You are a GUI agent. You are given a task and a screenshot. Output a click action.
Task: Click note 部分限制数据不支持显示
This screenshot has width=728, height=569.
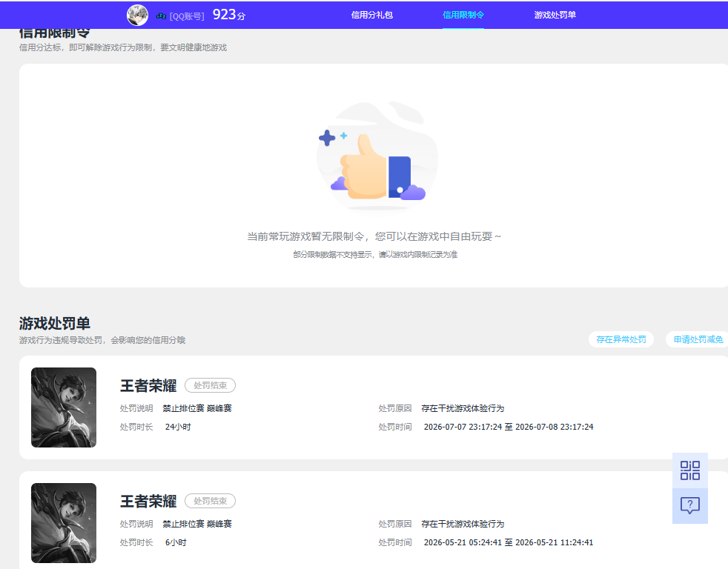click(x=375, y=254)
